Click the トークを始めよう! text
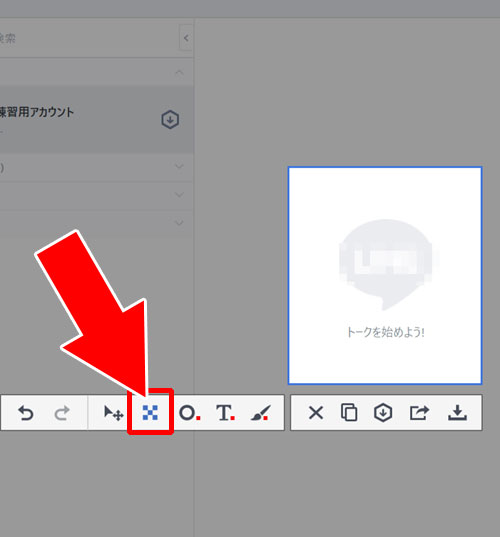The height and width of the screenshot is (537, 500). point(385,332)
